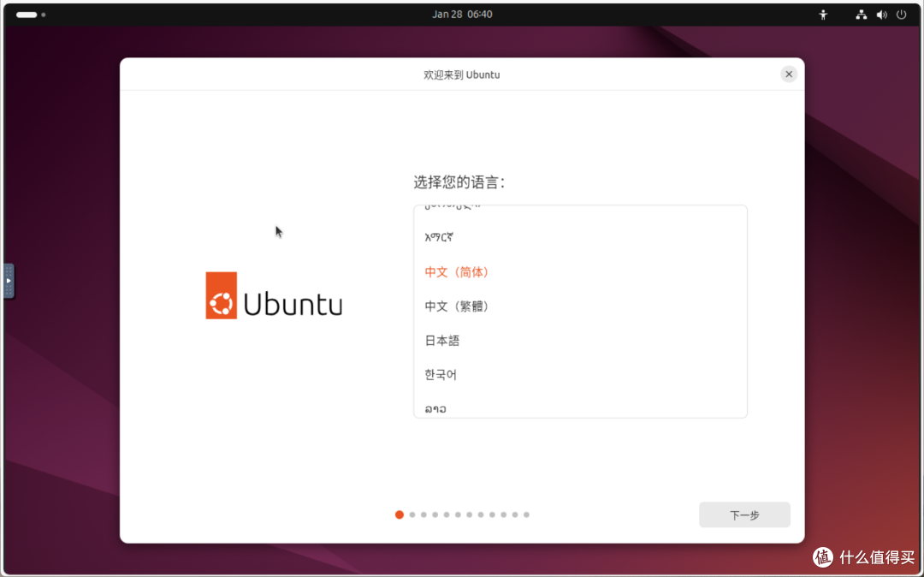Open the accessibility menu in top bar
The image size is (924, 577).
click(823, 15)
